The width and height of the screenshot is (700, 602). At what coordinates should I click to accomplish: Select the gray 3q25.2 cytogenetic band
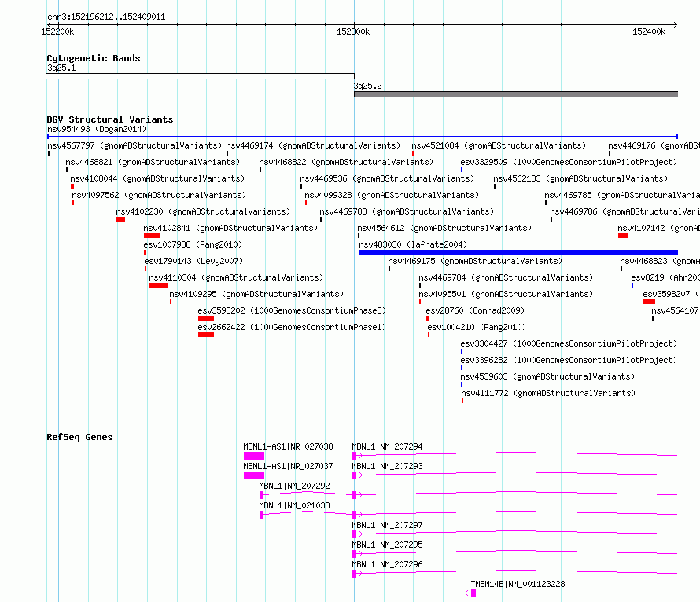(516, 94)
